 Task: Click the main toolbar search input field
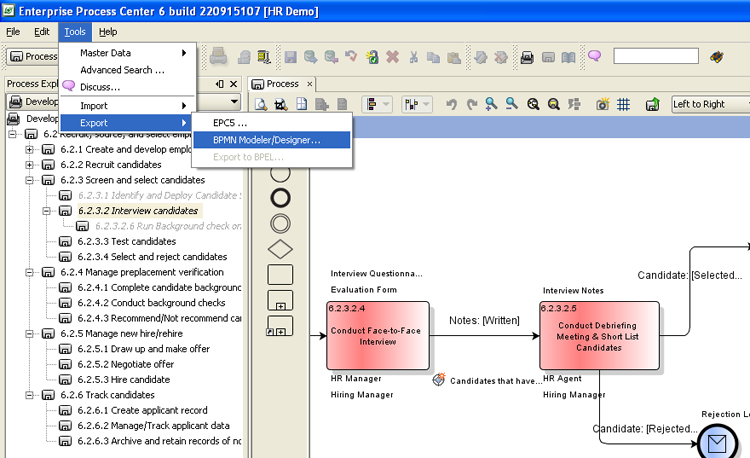pyautogui.click(x=656, y=56)
